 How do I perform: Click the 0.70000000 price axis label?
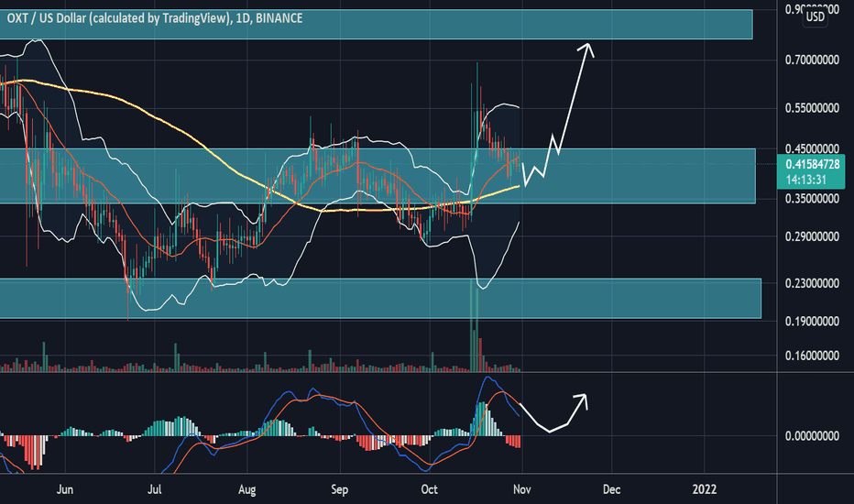(x=812, y=60)
